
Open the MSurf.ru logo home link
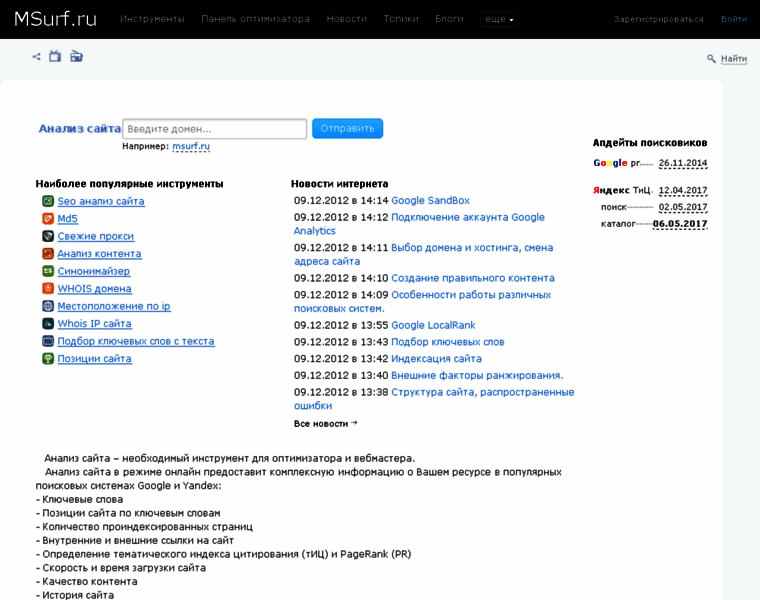pyautogui.click(x=55, y=19)
